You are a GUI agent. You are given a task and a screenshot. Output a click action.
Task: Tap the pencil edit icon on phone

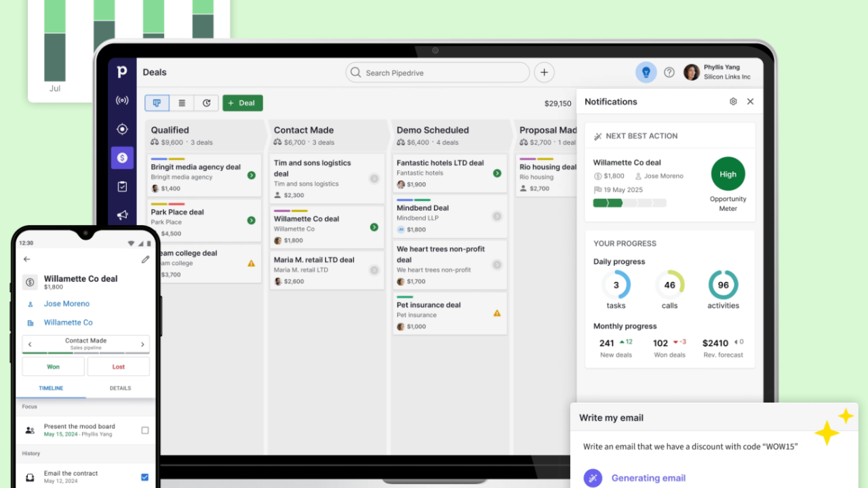145,259
